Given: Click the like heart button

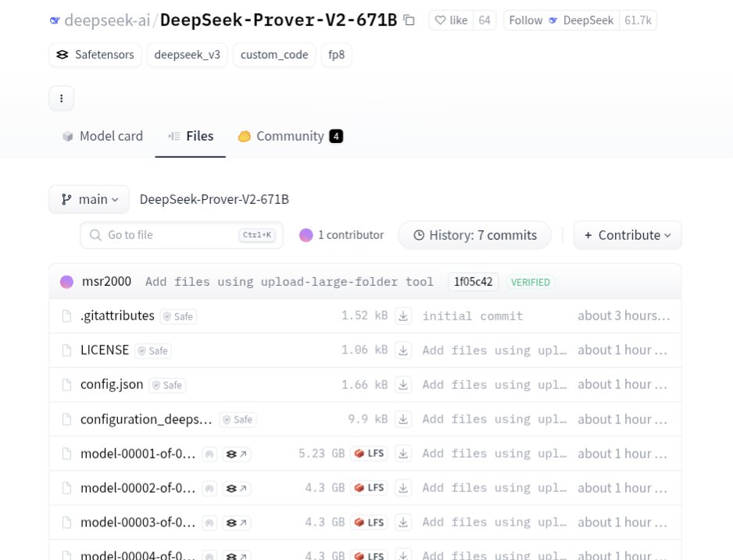Looking at the screenshot, I should 451,20.
